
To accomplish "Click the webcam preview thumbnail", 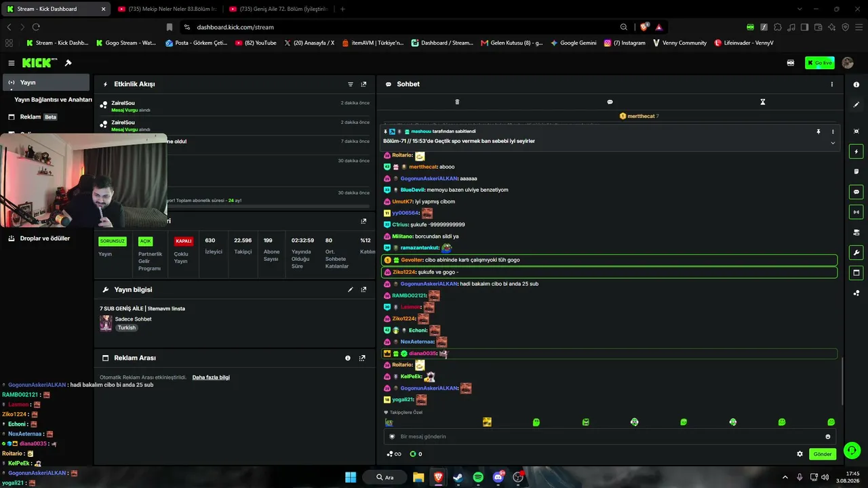I will 83,180.
